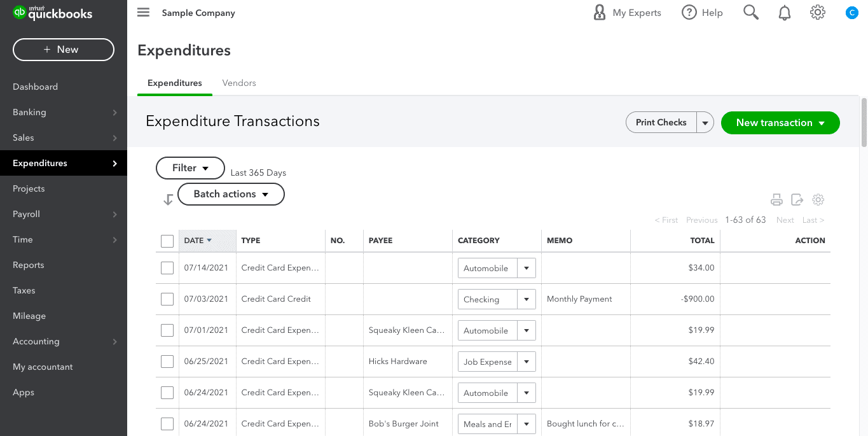868x436 pixels.
Task: Sort by the DATE column header
Action: point(207,241)
